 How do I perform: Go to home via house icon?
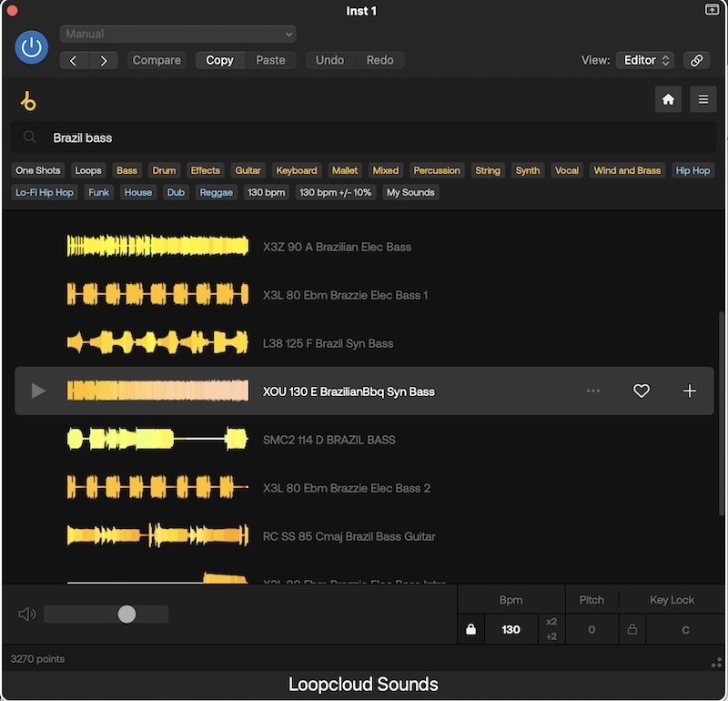click(x=668, y=99)
